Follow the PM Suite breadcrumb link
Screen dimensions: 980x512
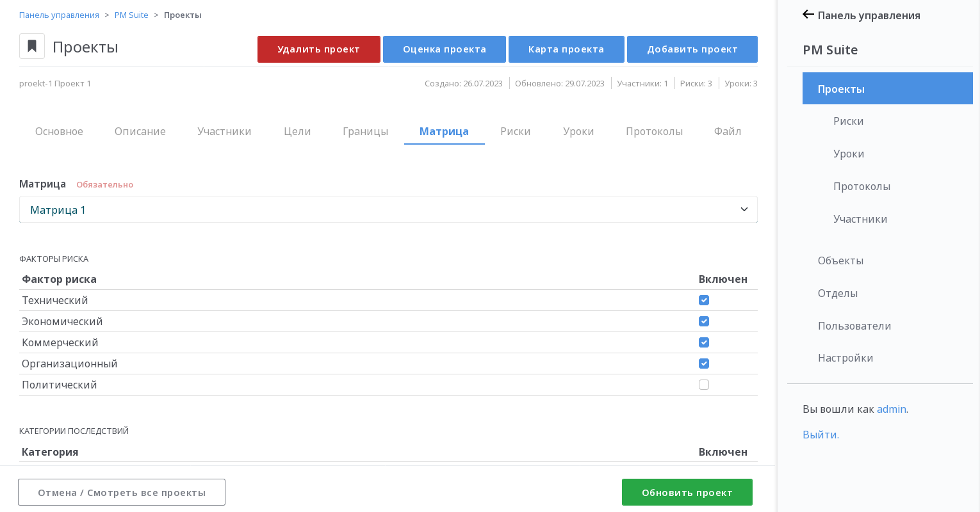point(131,15)
